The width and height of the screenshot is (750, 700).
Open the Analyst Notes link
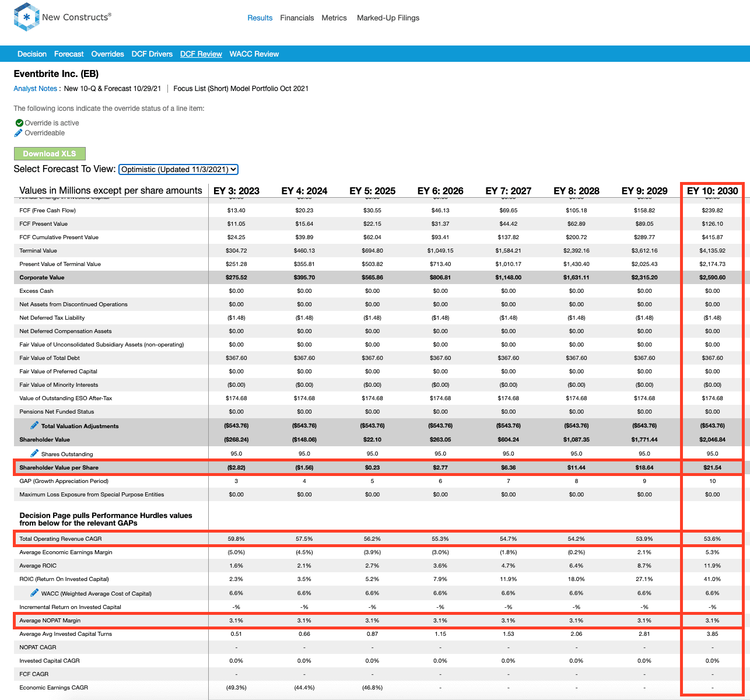tap(35, 89)
